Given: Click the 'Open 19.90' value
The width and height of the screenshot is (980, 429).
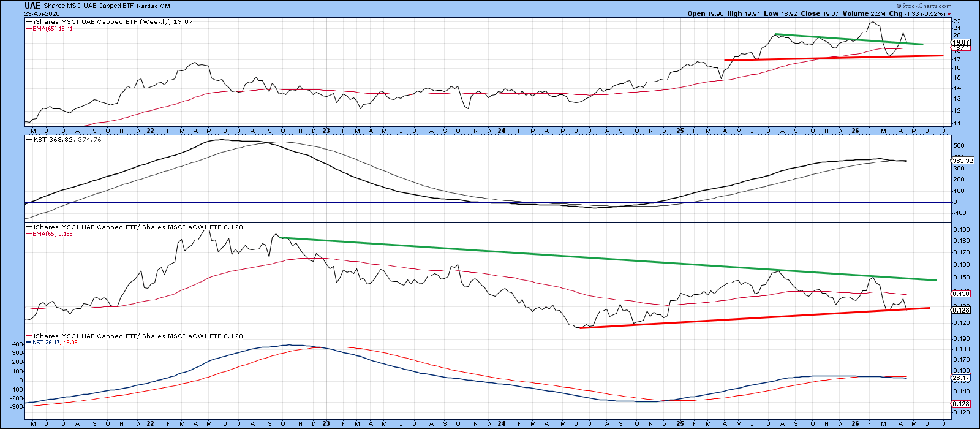Looking at the screenshot, I should point(707,13).
